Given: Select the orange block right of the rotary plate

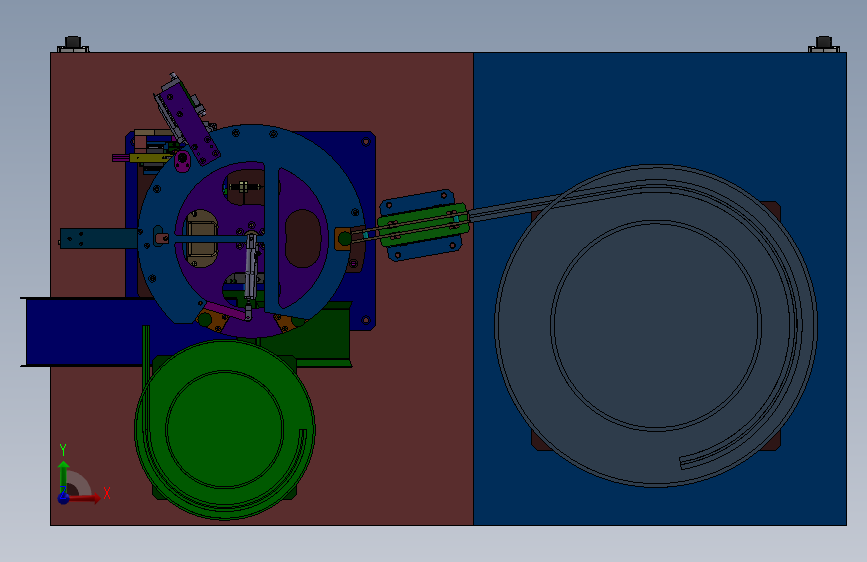Looking at the screenshot, I should [343, 239].
